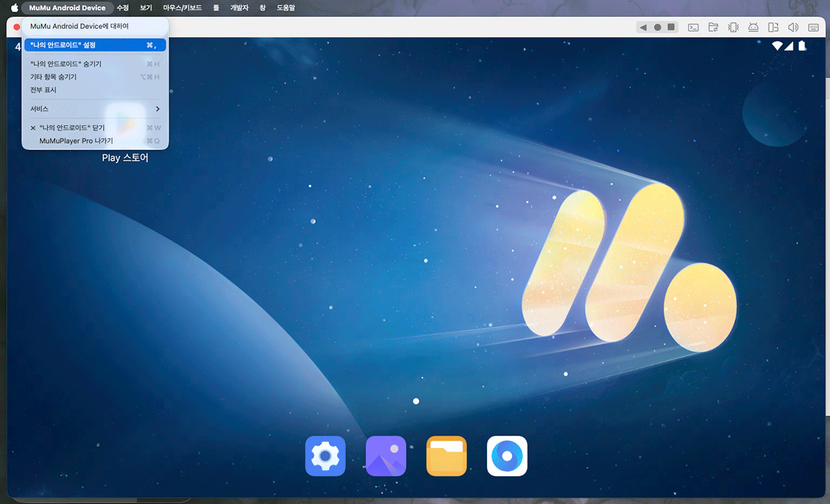Expand the 서비스 submenu

pos(95,109)
